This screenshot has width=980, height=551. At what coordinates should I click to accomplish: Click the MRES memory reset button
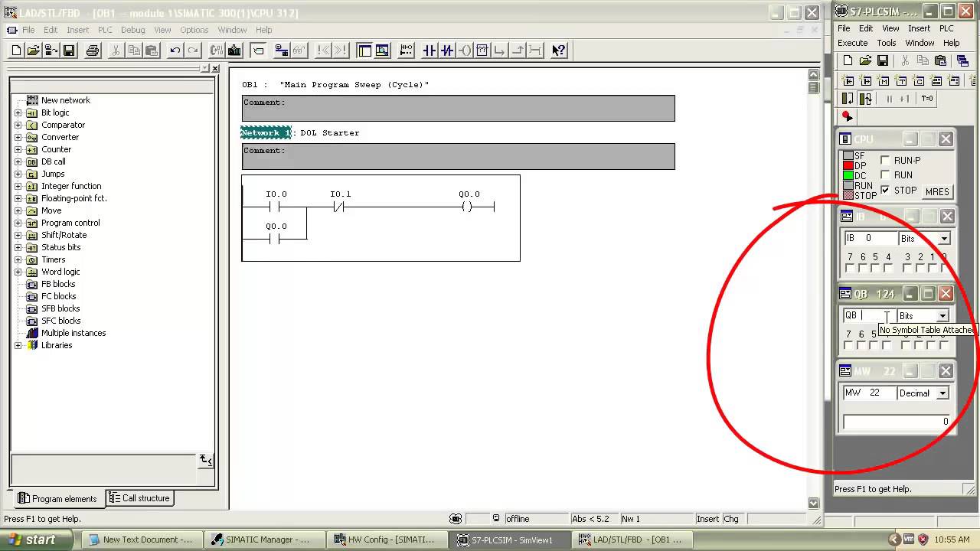click(936, 192)
